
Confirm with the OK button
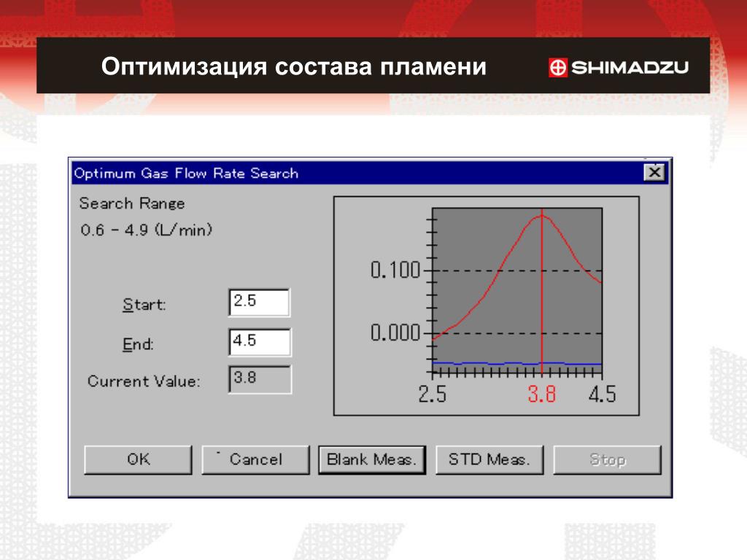tap(138, 459)
